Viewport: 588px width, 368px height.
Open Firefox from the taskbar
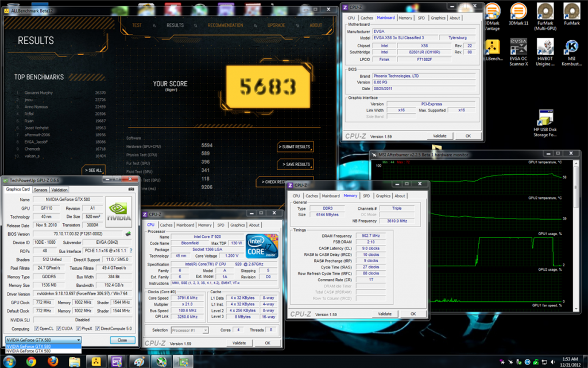[x=53, y=361]
